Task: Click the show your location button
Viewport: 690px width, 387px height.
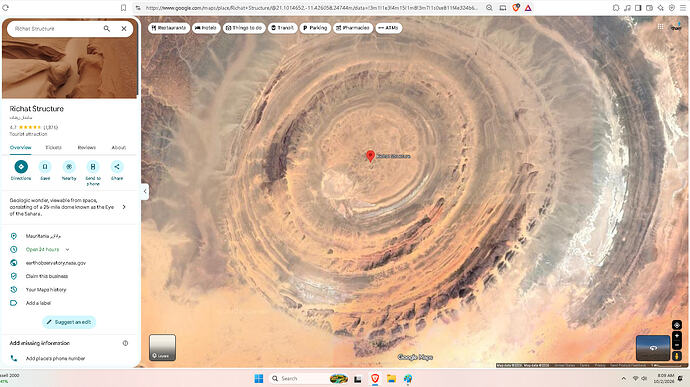Action: [677, 325]
